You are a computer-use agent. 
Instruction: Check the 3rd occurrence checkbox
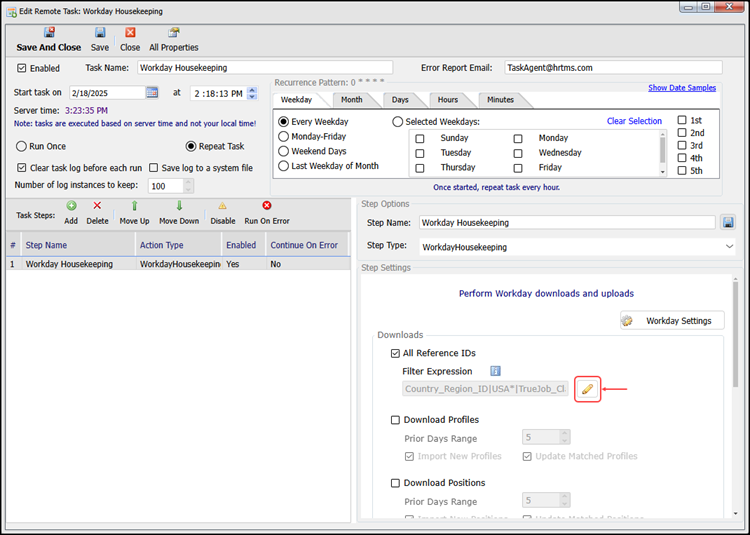(682, 145)
